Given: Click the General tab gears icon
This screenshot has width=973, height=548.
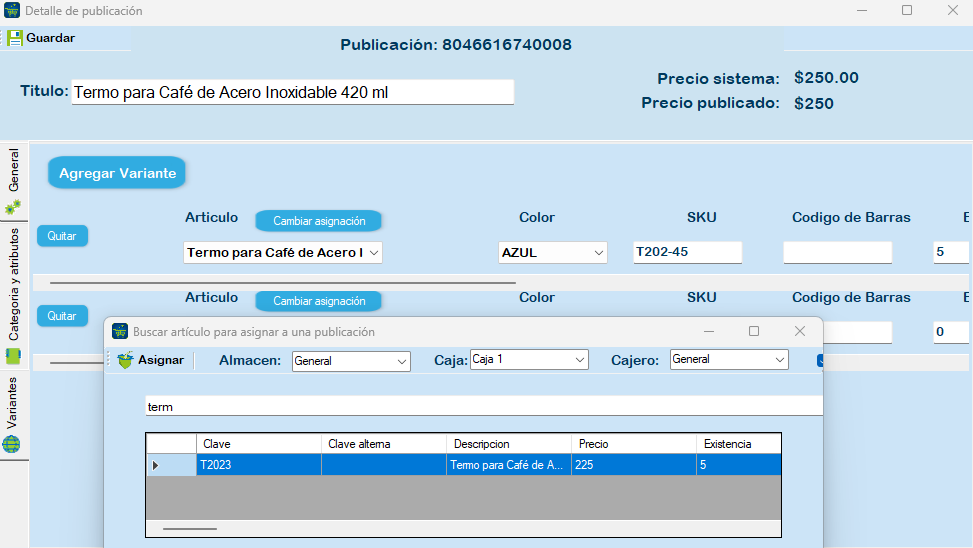Looking at the screenshot, I should [13, 207].
